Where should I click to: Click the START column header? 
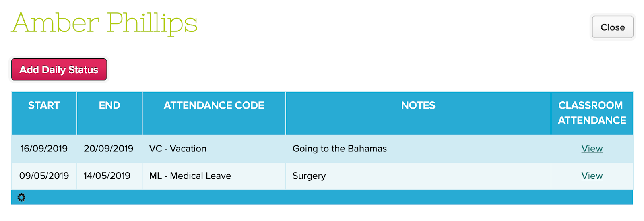pyautogui.click(x=44, y=105)
